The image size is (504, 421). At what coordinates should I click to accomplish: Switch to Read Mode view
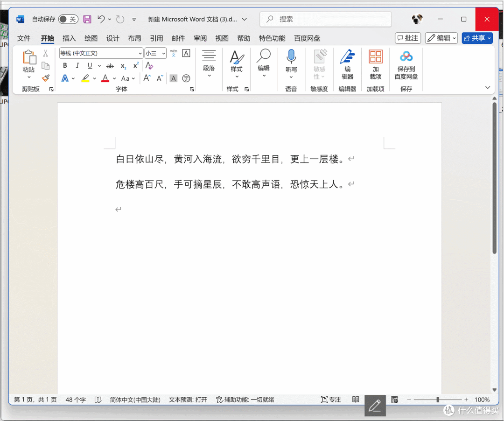pos(356,400)
